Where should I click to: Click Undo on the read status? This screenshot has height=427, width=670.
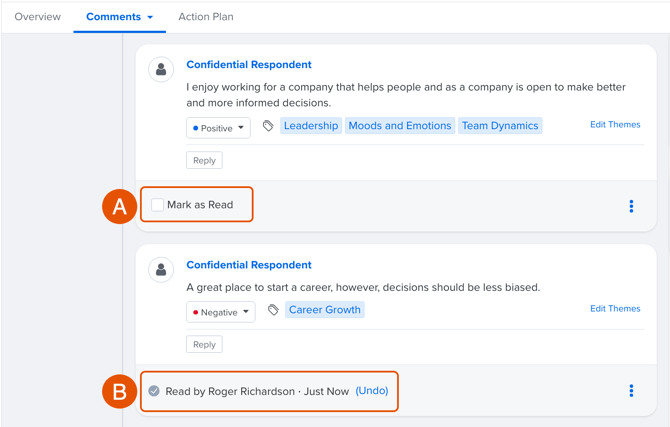tap(372, 391)
